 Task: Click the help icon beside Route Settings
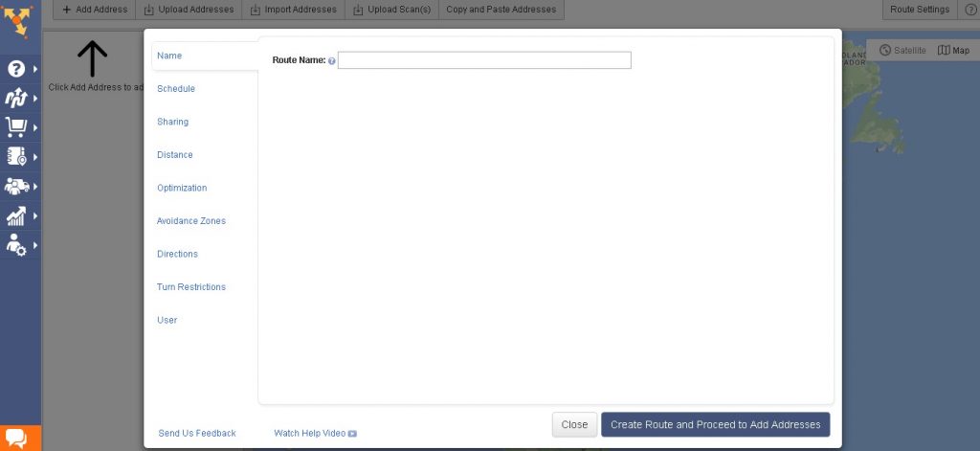(x=969, y=10)
